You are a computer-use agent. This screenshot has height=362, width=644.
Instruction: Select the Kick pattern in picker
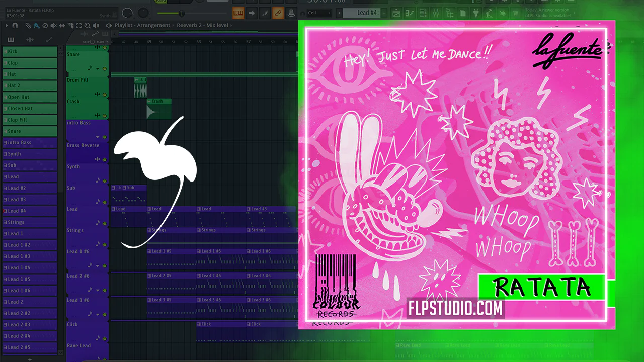[x=30, y=51]
